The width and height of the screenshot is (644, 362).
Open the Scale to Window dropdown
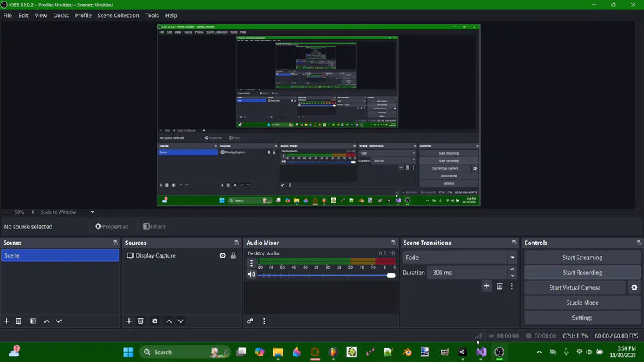pos(67,212)
